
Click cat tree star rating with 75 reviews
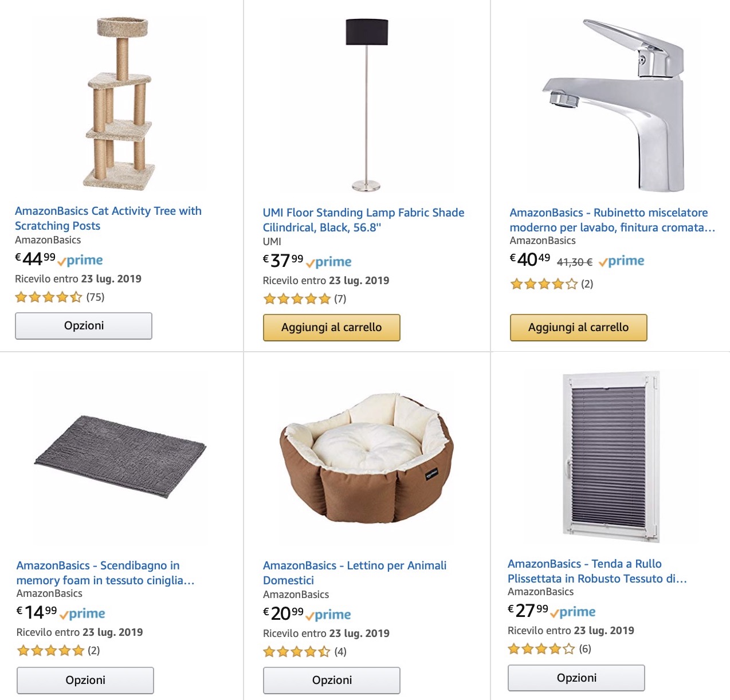(49, 297)
